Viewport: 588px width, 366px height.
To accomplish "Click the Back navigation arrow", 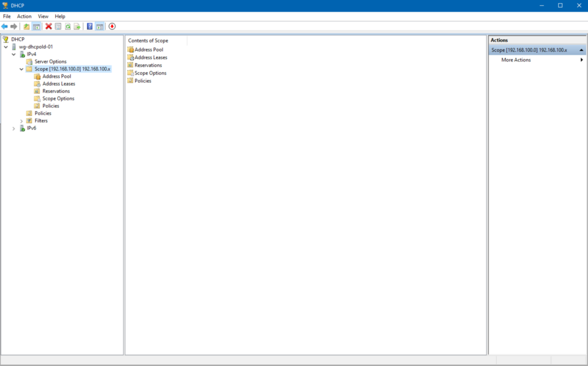I will [5, 26].
